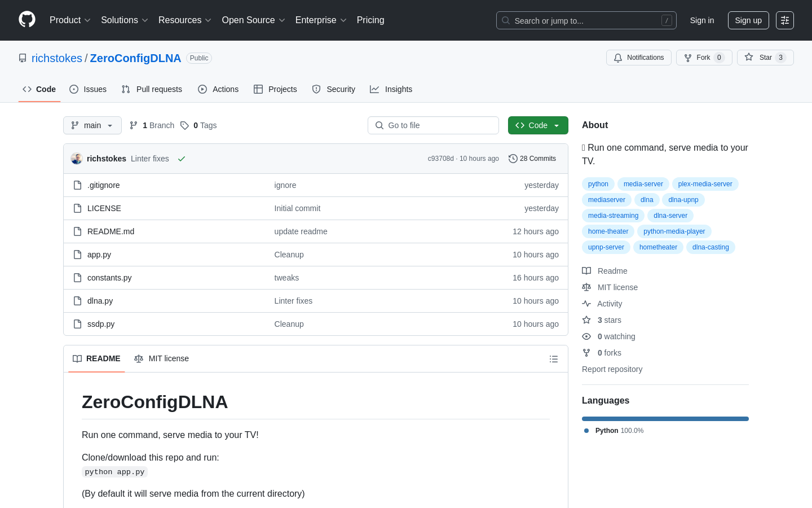View the 3 stars stargazers link
Screen dimensions: 812x508
[x=602, y=320]
